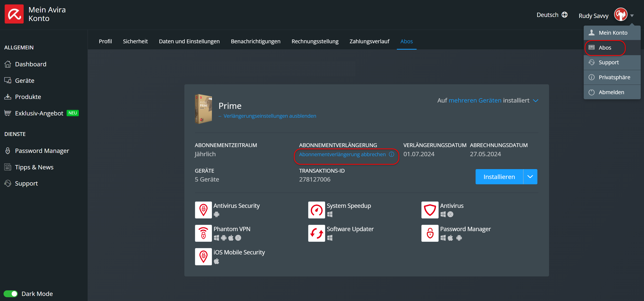
Task: Open Geräte in the sidebar
Action: click(25, 81)
